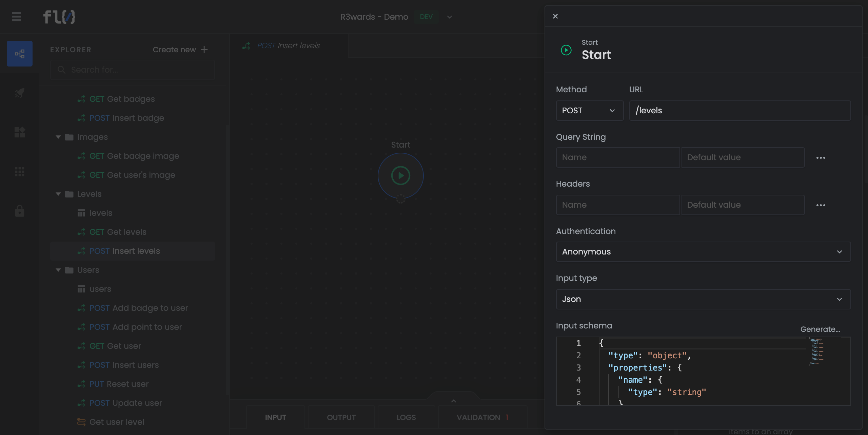The image size is (868, 435).
Task: Click Create new button
Action: pos(180,50)
